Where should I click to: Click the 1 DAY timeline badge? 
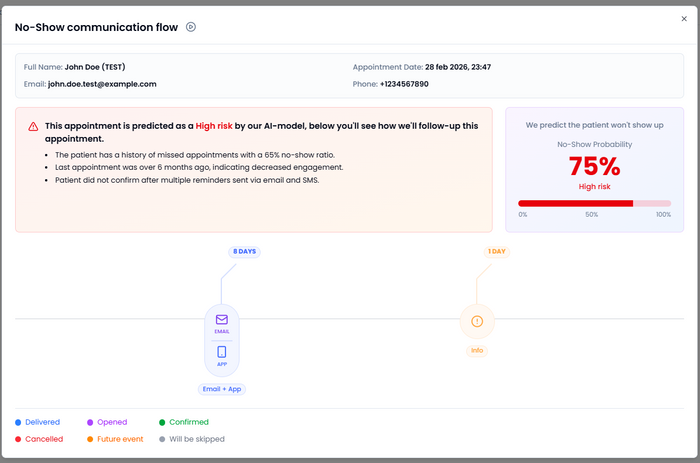pyautogui.click(x=496, y=251)
